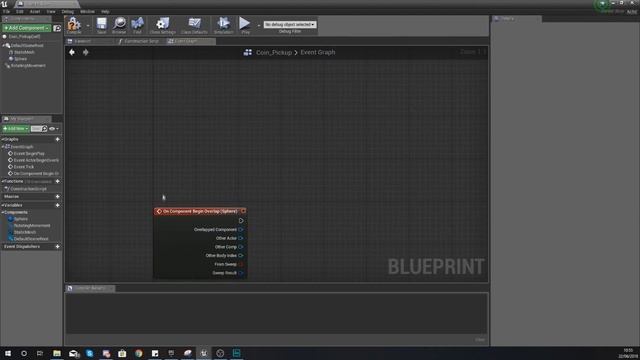
Task: Browse to asset using the Browse icon
Action: (x=119, y=24)
